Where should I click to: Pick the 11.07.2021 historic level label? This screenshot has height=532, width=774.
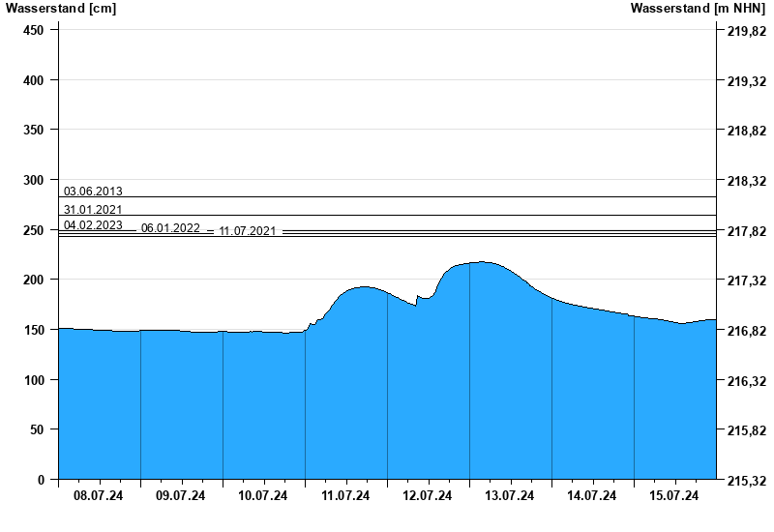[x=248, y=231]
